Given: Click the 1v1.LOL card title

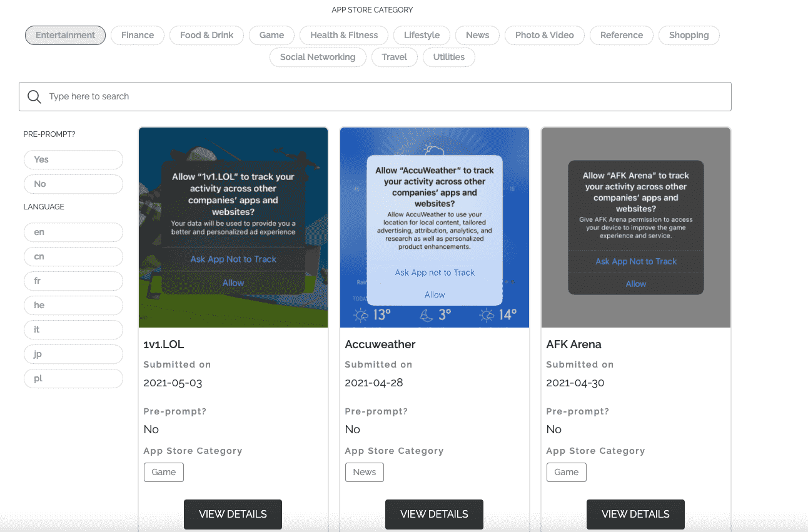Looking at the screenshot, I should (164, 344).
